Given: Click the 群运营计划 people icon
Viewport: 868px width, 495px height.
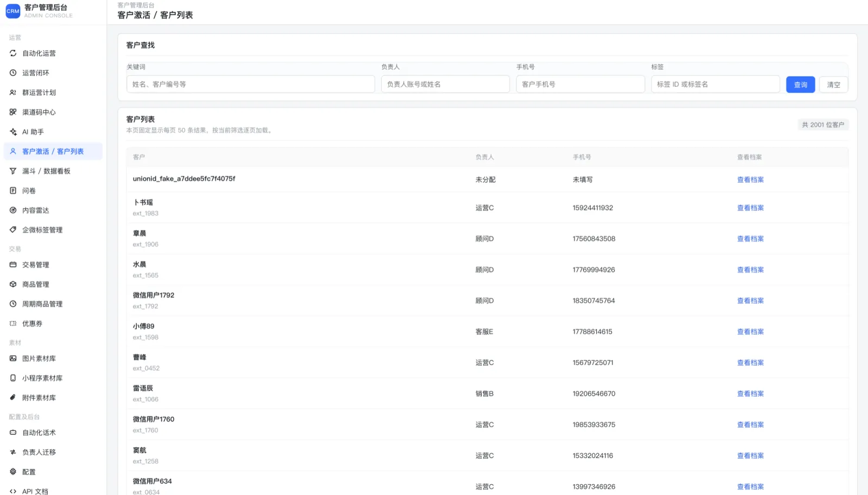Looking at the screenshot, I should 13,92.
